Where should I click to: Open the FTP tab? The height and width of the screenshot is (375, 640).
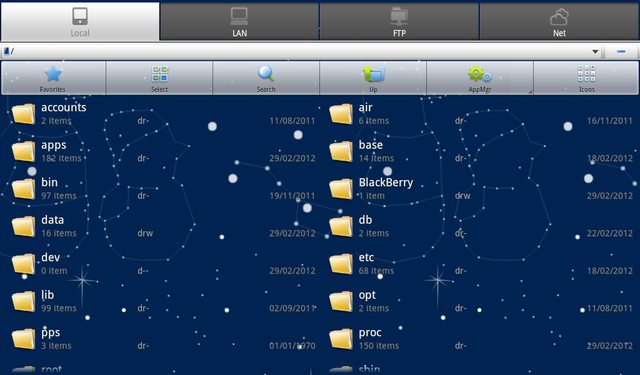pyautogui.click(x=399, y=22)
